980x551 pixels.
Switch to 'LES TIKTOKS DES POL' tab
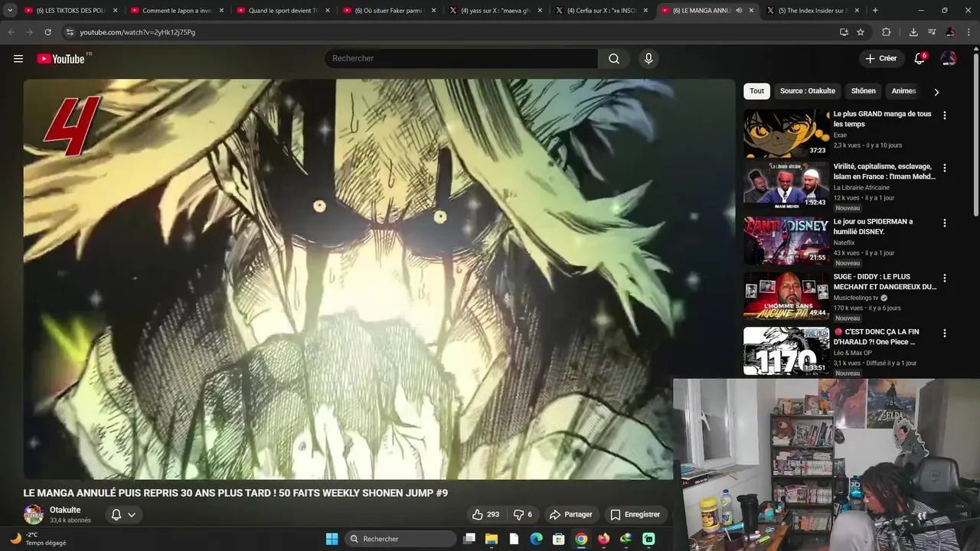[x=72, y=11]
